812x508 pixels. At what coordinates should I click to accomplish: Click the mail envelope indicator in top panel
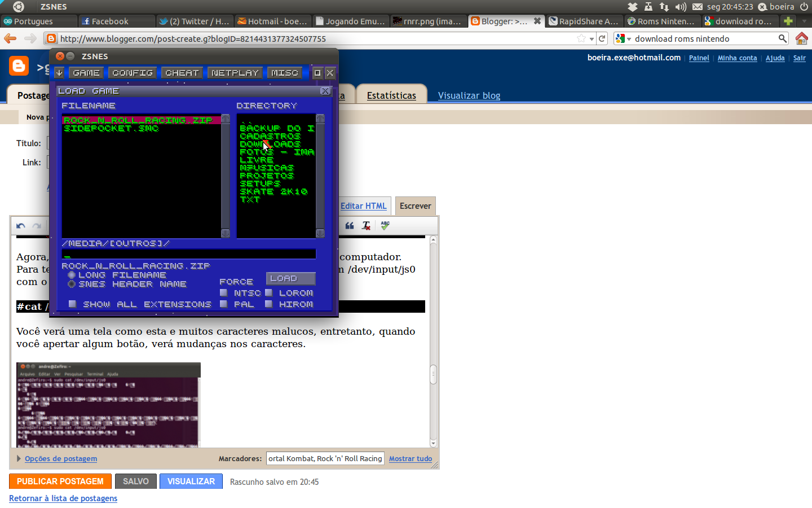[x=698, y=7]
